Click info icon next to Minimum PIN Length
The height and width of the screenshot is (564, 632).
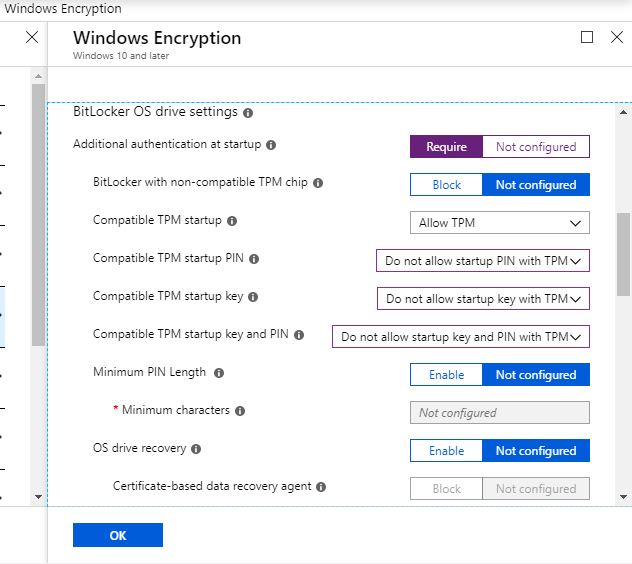coord(219,373)
